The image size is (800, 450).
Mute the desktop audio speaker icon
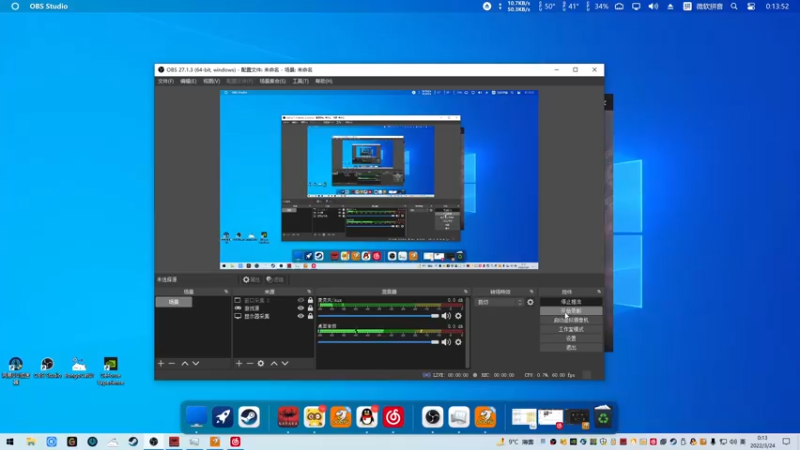click(x=446, y=342)
